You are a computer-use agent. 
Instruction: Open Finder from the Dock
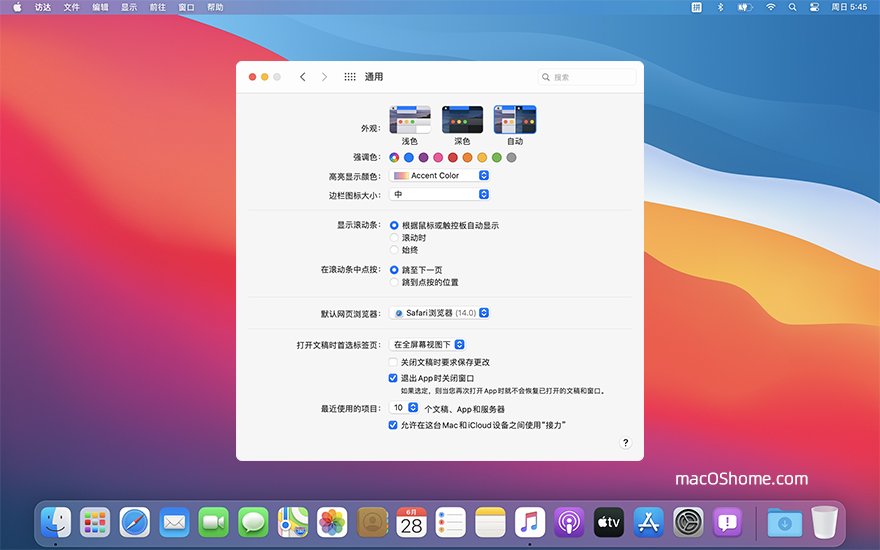(x=56, y=522)
